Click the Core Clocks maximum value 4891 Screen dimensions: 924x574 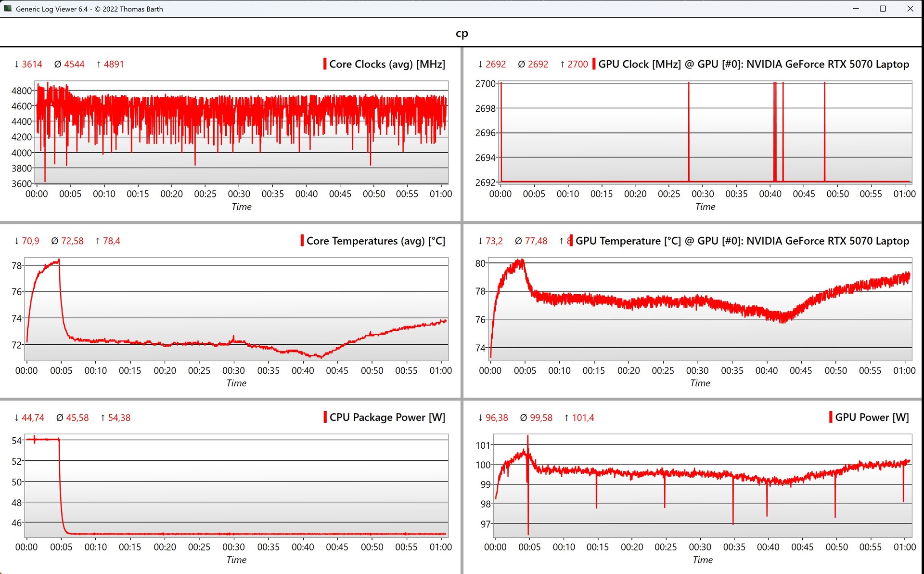(x=114, y=64)
